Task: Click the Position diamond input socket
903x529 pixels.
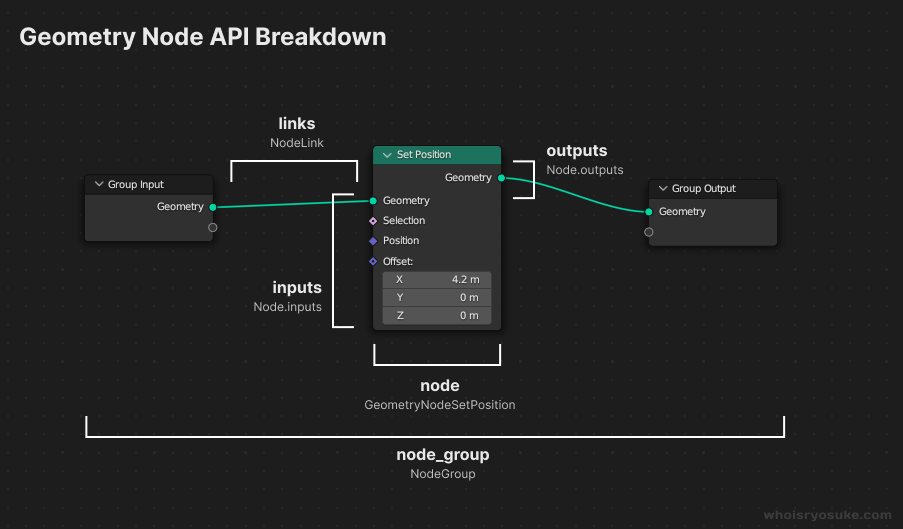Action: pos(373,241)
